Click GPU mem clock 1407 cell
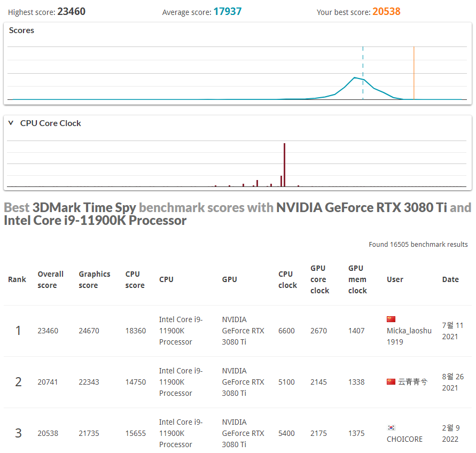This screenshot has height=453, width=476. [x=356, y=331]
